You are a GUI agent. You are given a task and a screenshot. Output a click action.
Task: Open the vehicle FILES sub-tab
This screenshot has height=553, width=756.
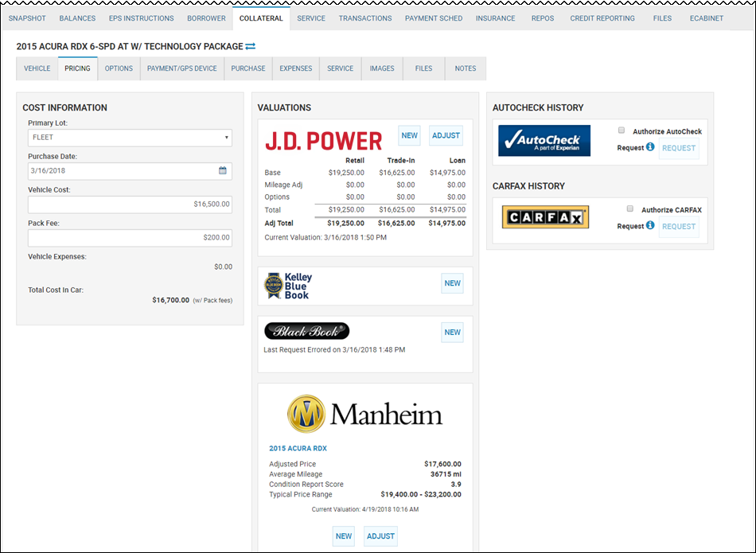click(x=423, y=68)
